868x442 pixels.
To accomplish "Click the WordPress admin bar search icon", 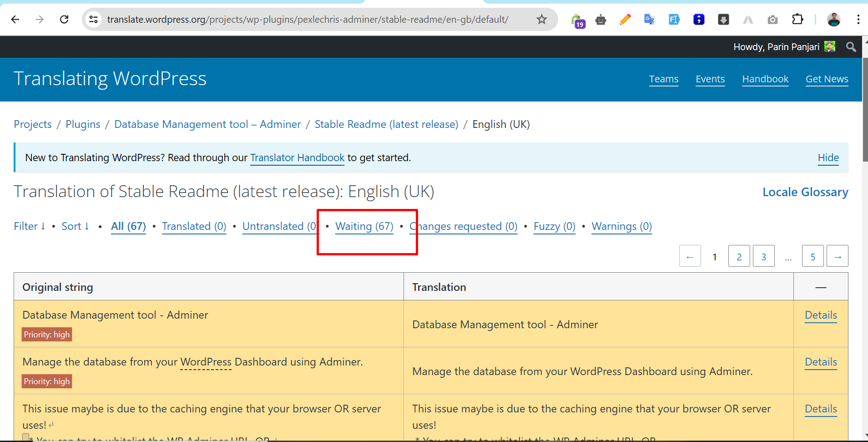I will click(851, 47).
